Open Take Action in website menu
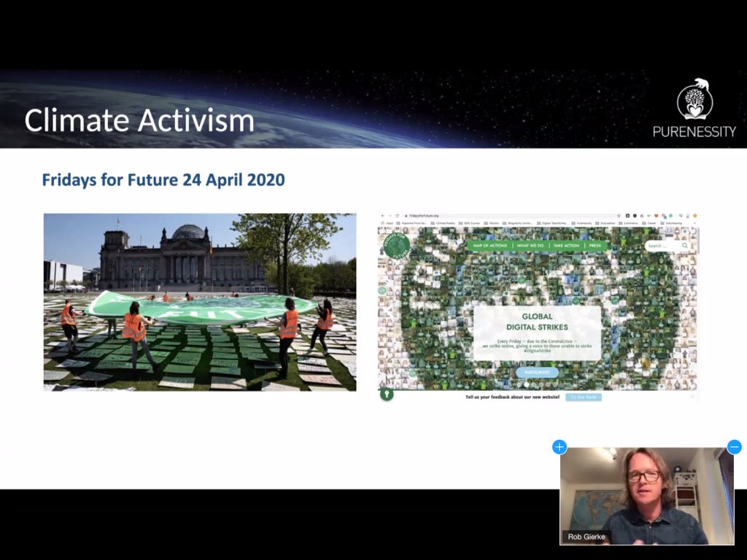Screen dimensions: 747x560 pyautogui.click(x=566, y=245)
